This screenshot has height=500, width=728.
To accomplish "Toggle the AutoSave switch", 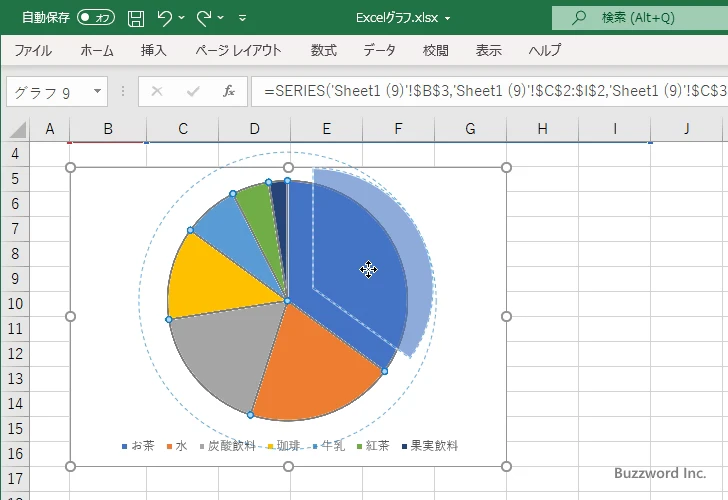I will (x=96, y=17).
